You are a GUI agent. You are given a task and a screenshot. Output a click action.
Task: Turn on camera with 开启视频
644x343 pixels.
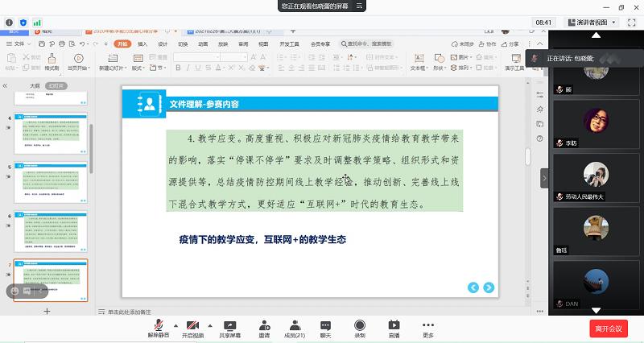tap(192, 327)
